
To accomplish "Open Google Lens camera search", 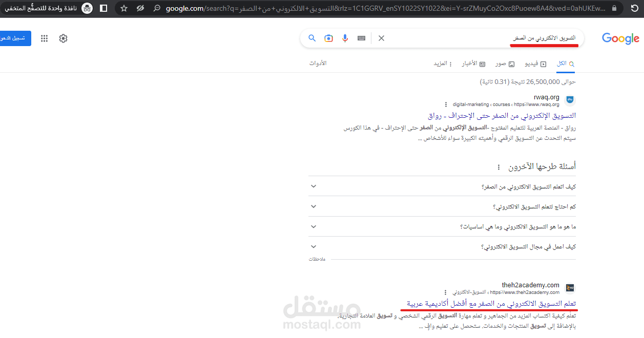I will pos(328,38).
